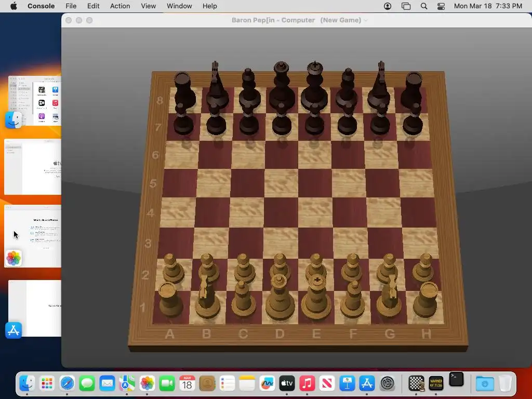Open the Console app in the Dock
532x399 pixels.
coord(436,383)
